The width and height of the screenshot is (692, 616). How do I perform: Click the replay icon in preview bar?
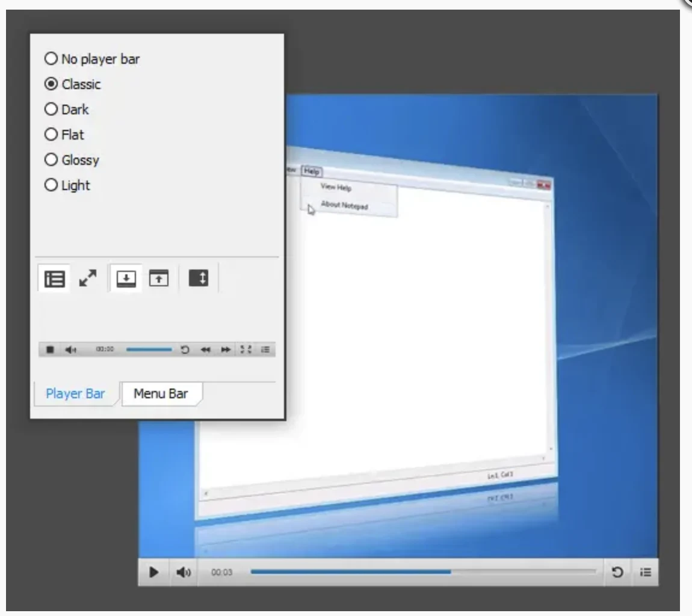click(185, 350)
